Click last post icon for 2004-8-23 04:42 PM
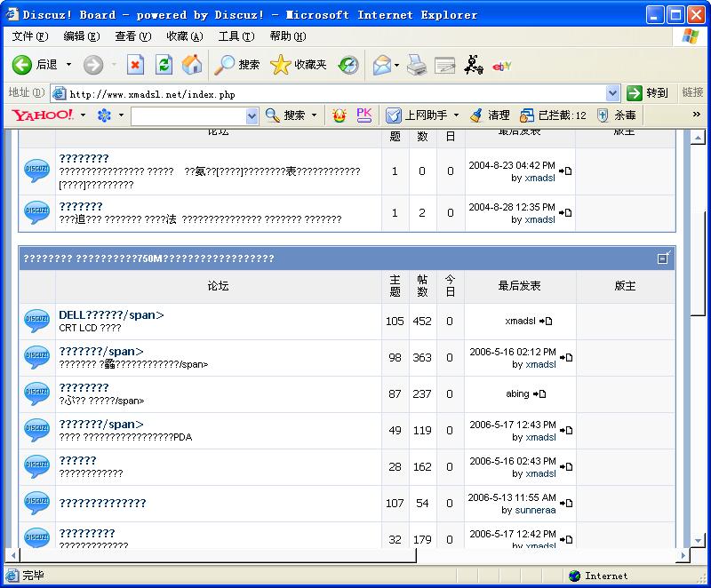The width and height of the screenshot is (711, 588). (x=565, y=171)
